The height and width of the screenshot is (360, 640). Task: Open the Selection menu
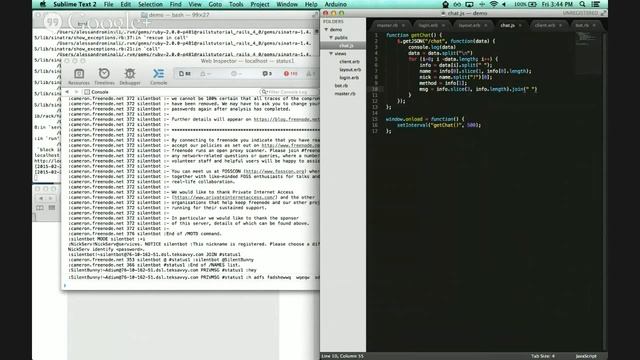150,4
